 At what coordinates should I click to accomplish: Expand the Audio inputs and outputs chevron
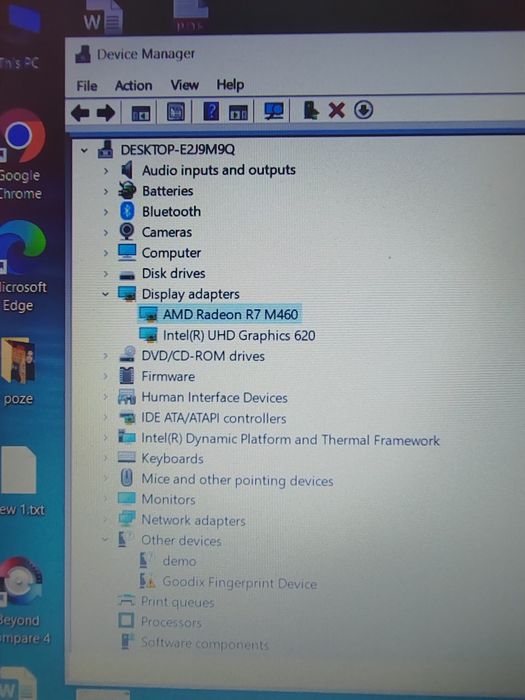pyautogui.click(x=106, y=171)
